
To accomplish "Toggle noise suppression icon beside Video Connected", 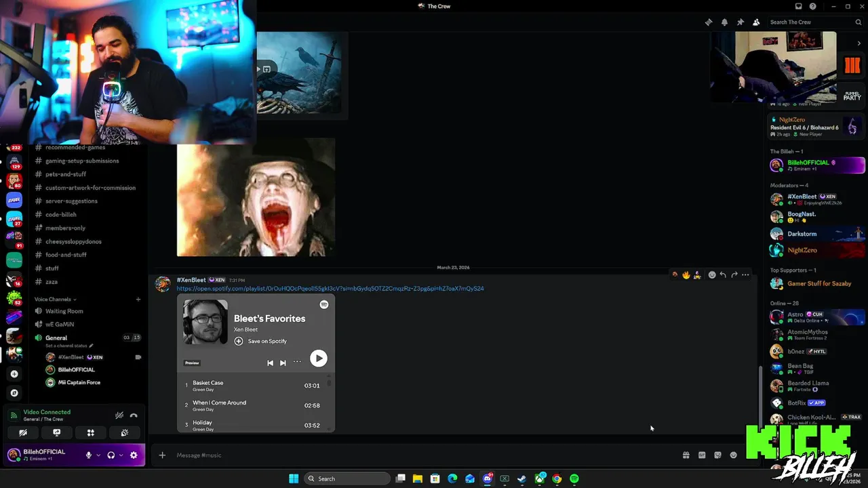I will point(119,415).
